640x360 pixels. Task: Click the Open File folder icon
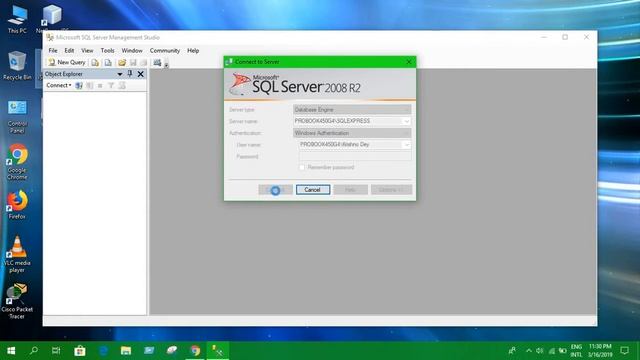click(122, 62)
